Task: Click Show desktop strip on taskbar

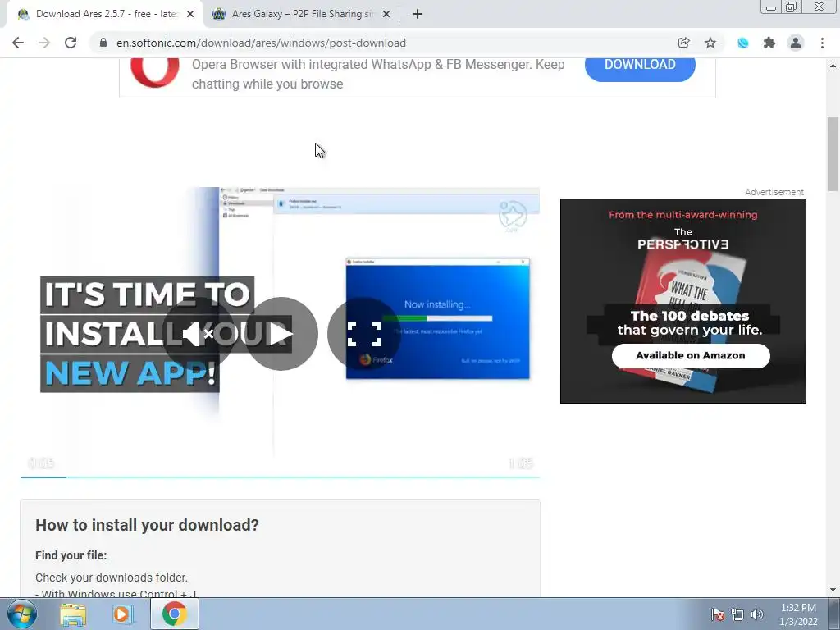Action: (x=833, y=614)
